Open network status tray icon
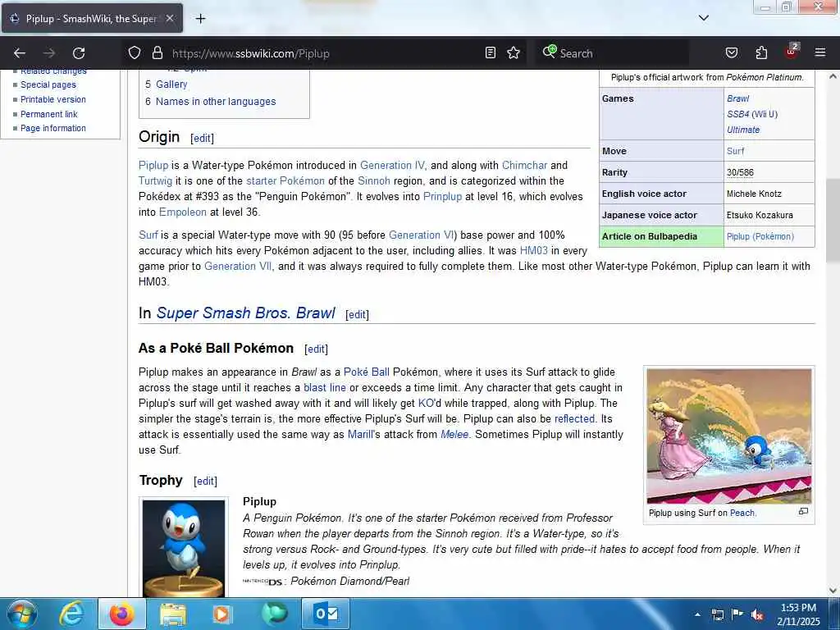Screen dimensions: 840x630 [717, 615]
